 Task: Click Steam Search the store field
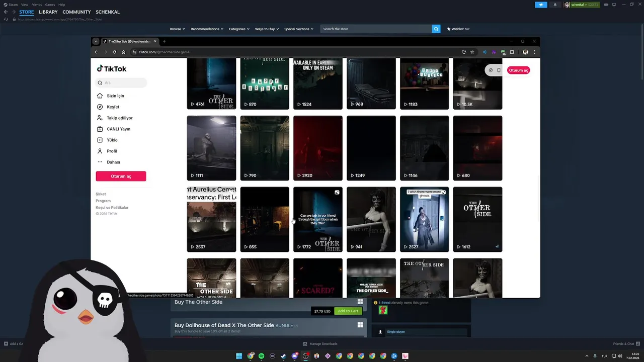tap(376, 29)
